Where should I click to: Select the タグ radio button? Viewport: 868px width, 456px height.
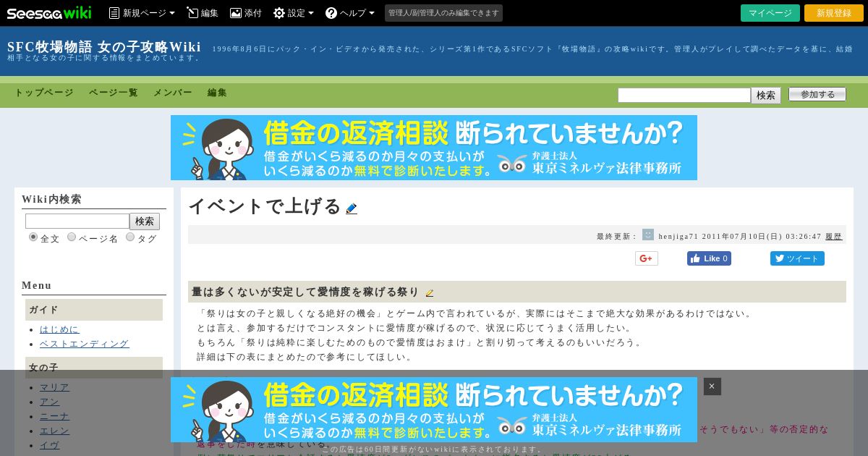pos(130,237)
